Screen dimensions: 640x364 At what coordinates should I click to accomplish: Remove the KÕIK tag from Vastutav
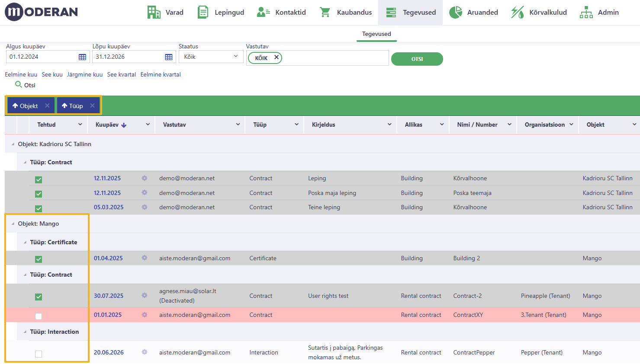coord(276,57)
